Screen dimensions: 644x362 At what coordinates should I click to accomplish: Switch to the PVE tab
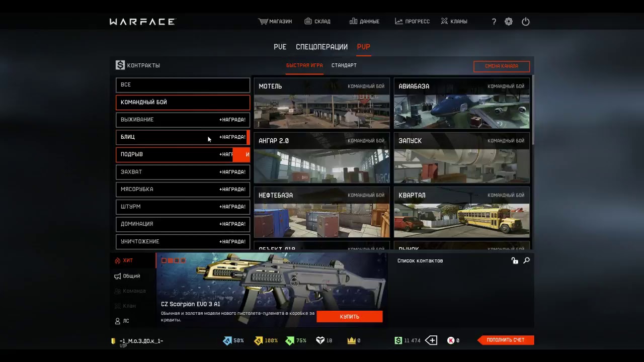(x=280, y=47)
